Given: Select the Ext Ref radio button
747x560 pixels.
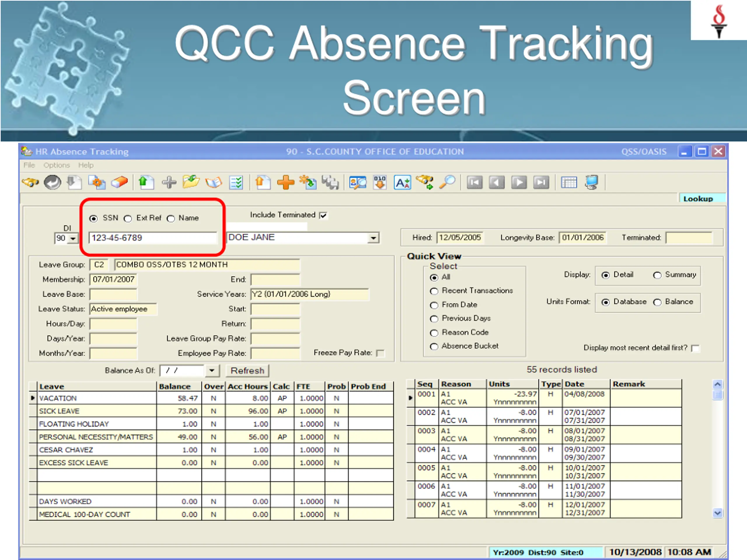Looking at the screenshot, I should click(128, 219).
